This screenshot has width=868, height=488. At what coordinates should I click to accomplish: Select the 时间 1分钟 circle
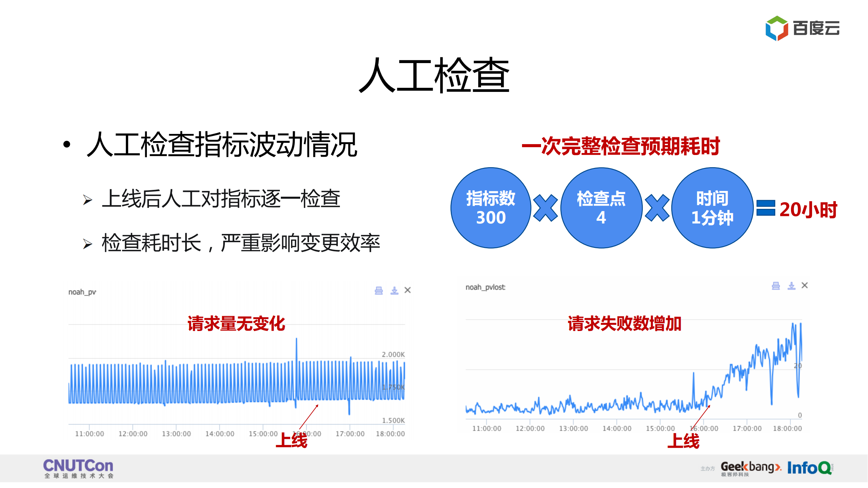712,207
